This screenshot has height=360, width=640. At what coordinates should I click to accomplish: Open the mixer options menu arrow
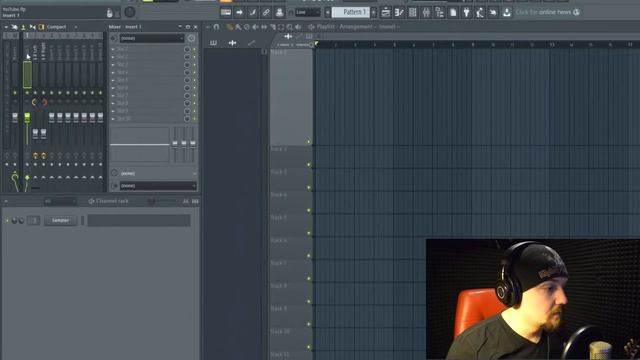pyautogui.click(x=6, y=27)
